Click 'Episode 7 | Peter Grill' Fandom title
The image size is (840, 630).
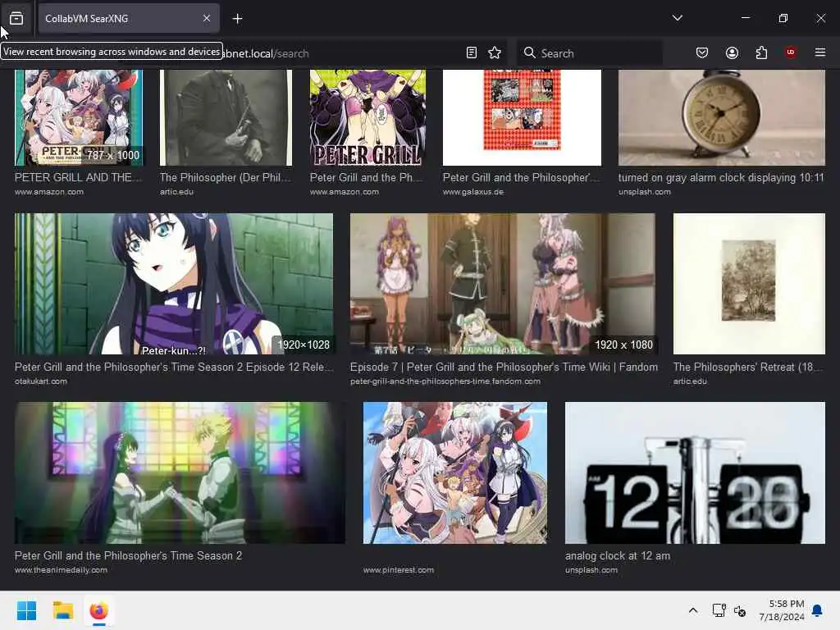point(504,367)
